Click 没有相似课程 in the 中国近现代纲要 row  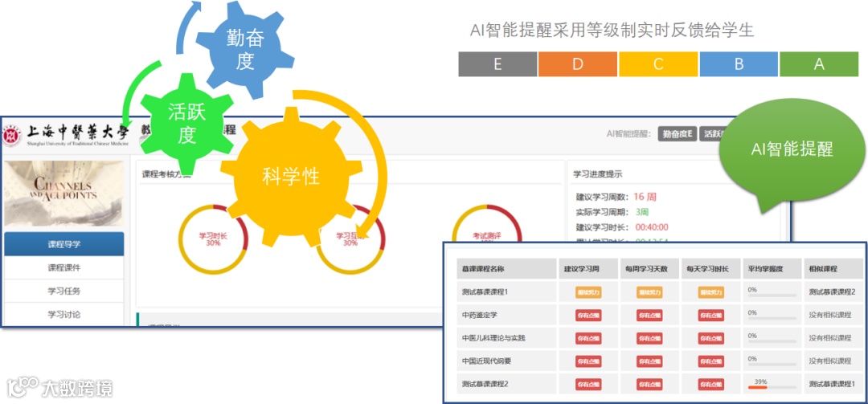pyautogui.click(x=829, y=361)
